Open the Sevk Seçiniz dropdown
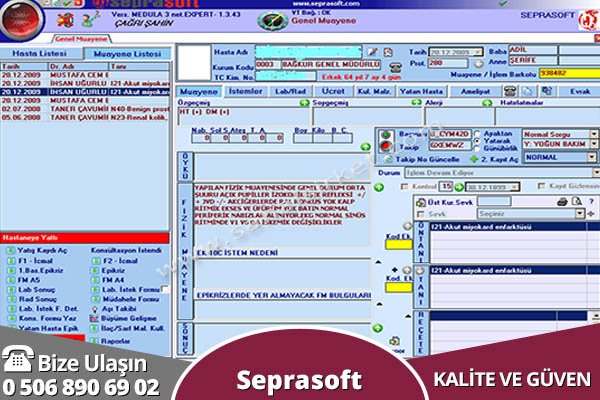The width and height of the screenshot is (600, 400). (580, 214)
